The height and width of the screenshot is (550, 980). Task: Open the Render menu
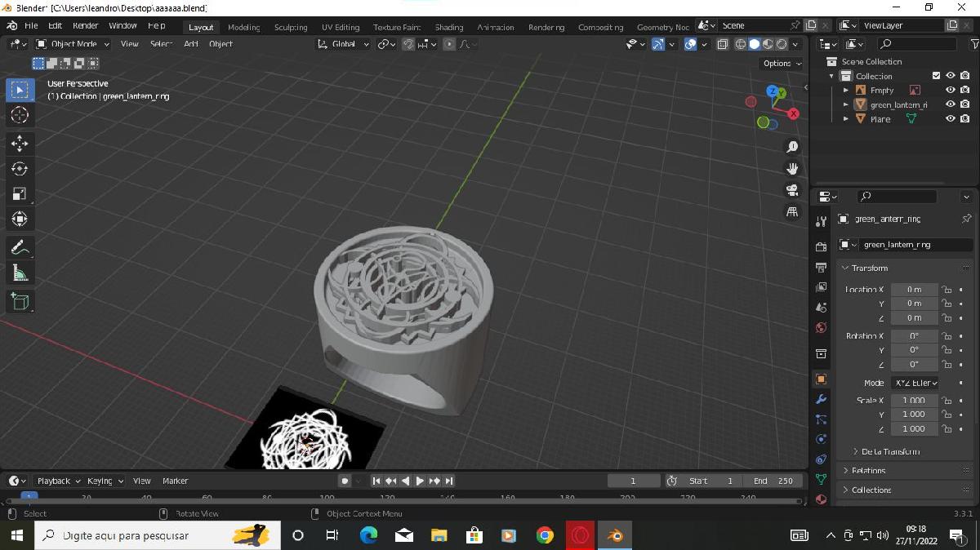(85, 25)
